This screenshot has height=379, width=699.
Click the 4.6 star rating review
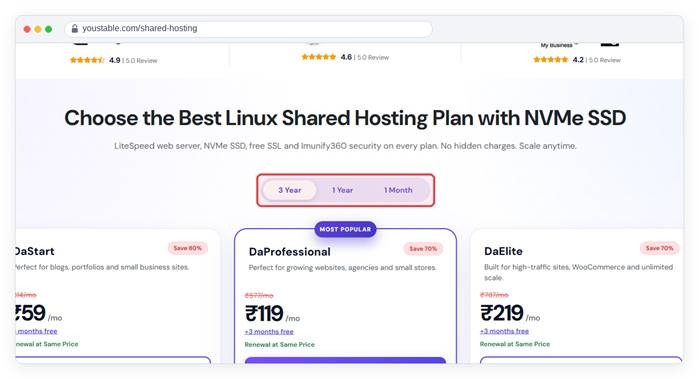point(345,57)
